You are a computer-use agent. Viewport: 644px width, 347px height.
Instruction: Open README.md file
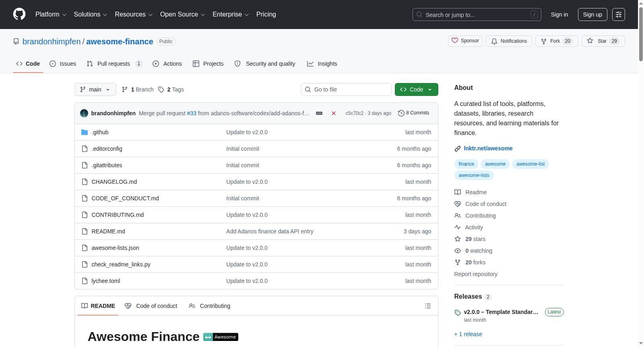tap(108, 231)
